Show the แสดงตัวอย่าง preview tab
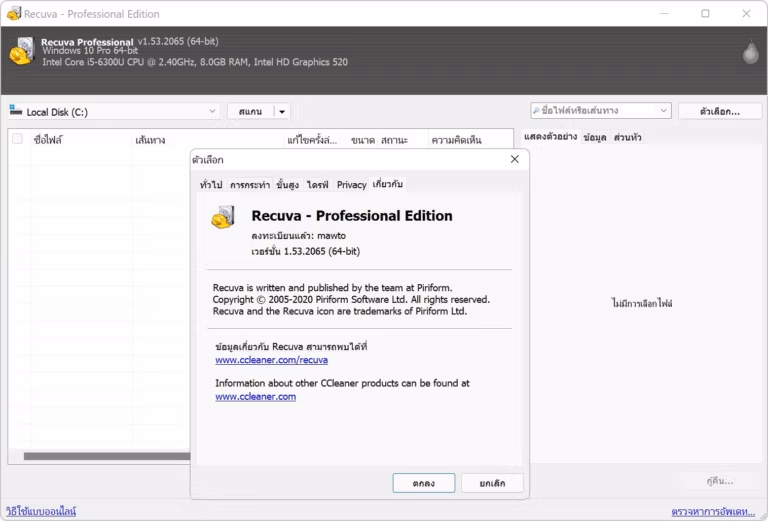768x521 pixels. (x=550, y=137)
